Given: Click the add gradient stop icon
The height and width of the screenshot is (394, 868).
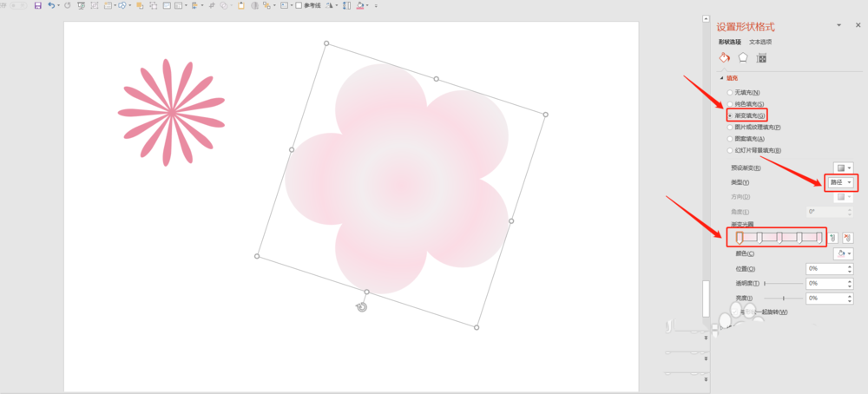Looking at the screenshot, I should [832, 237].
